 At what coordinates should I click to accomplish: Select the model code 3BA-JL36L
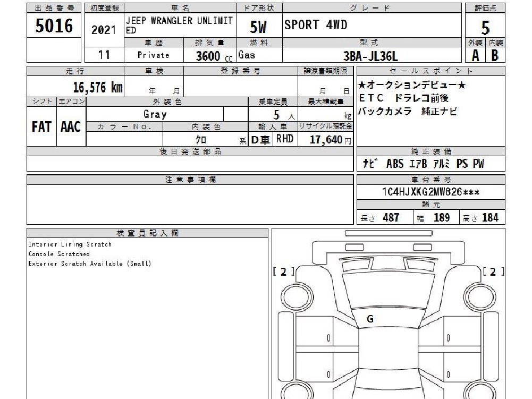click(x=370, y=56)
